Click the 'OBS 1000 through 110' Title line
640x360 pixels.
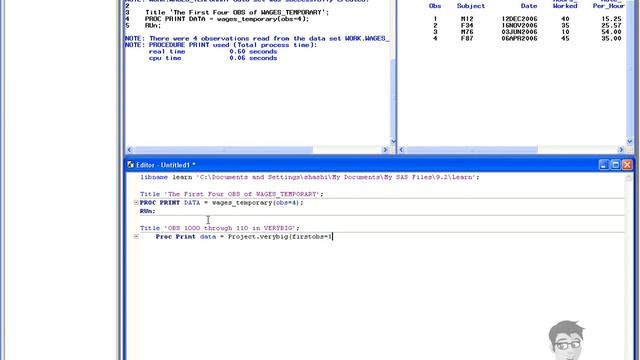pyautogui.click(x=220, y=228)
